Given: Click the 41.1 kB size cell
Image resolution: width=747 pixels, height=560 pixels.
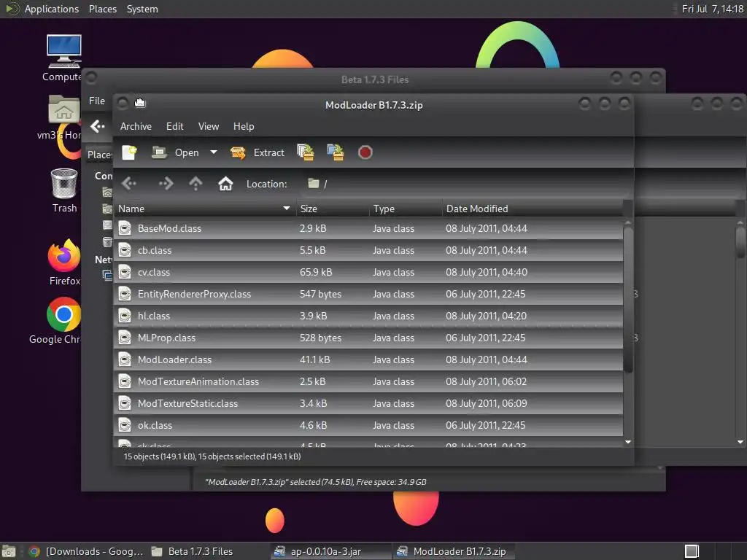Looking at the screenshot, I should tap(314, 360).
